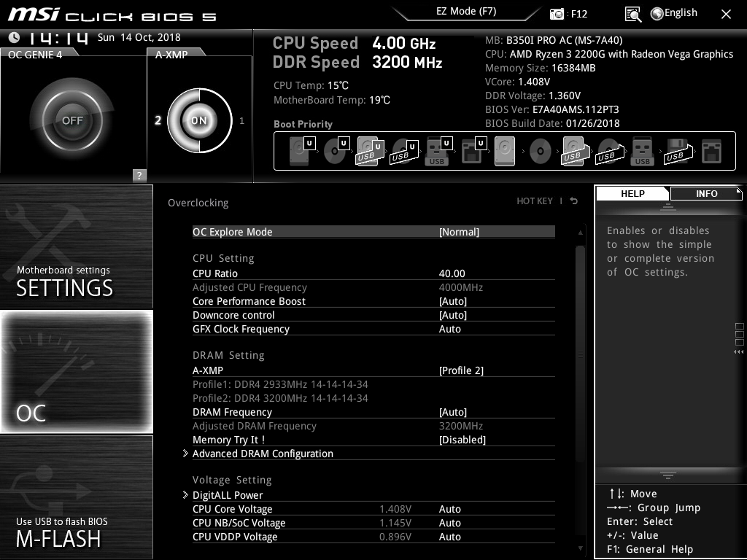This screenshot has height=560, width=747.
Task: Click the clock icon beside the time
Action: (x=14, y=37)
